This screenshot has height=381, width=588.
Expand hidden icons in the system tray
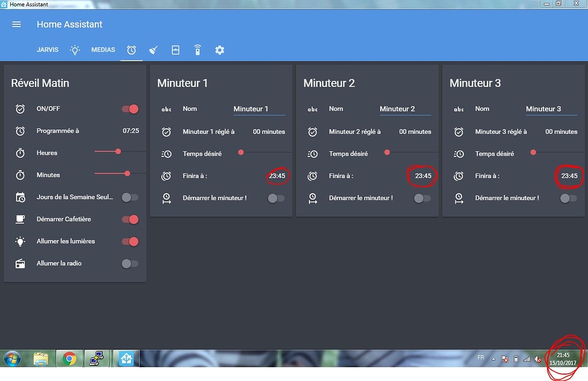coord(493,358)
